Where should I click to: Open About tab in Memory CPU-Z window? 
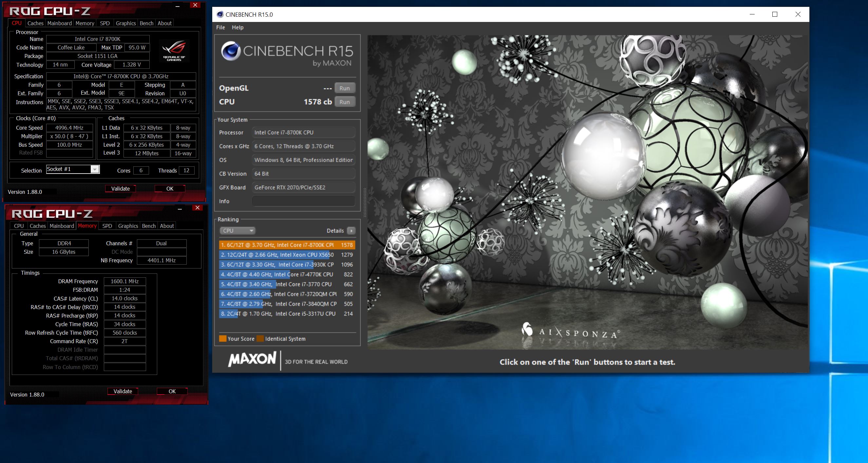click(167, 226)
